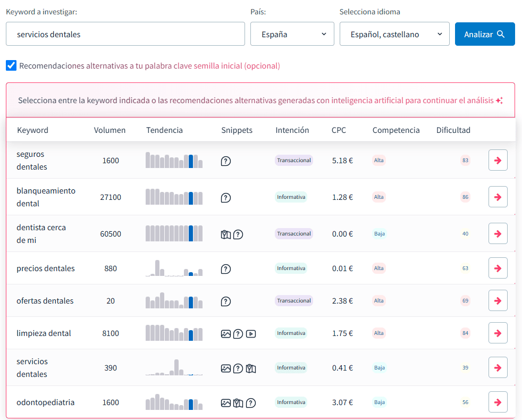The height and width of the screenshot is (420, 522).
Task: Click the video snippet icon for limpieza dental
Action: (251, 334)
